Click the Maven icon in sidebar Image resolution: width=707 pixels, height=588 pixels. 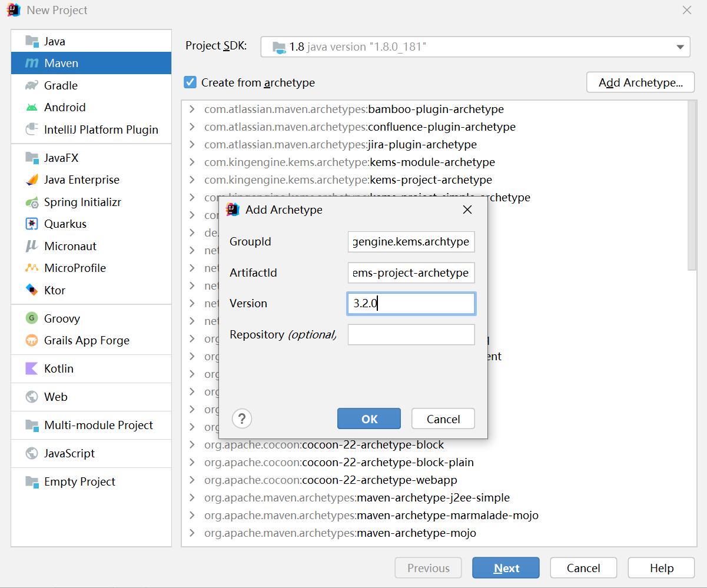[x=32, y=63]
